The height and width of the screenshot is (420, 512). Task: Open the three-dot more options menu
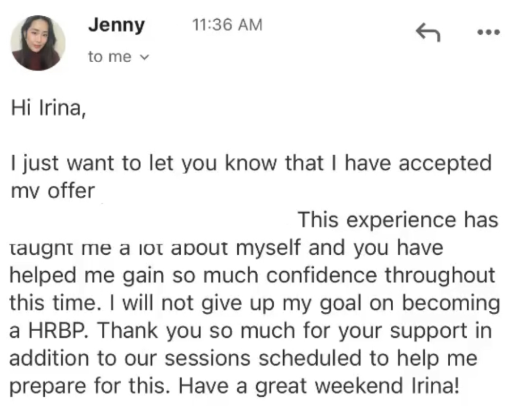click(x=489, y=31)
